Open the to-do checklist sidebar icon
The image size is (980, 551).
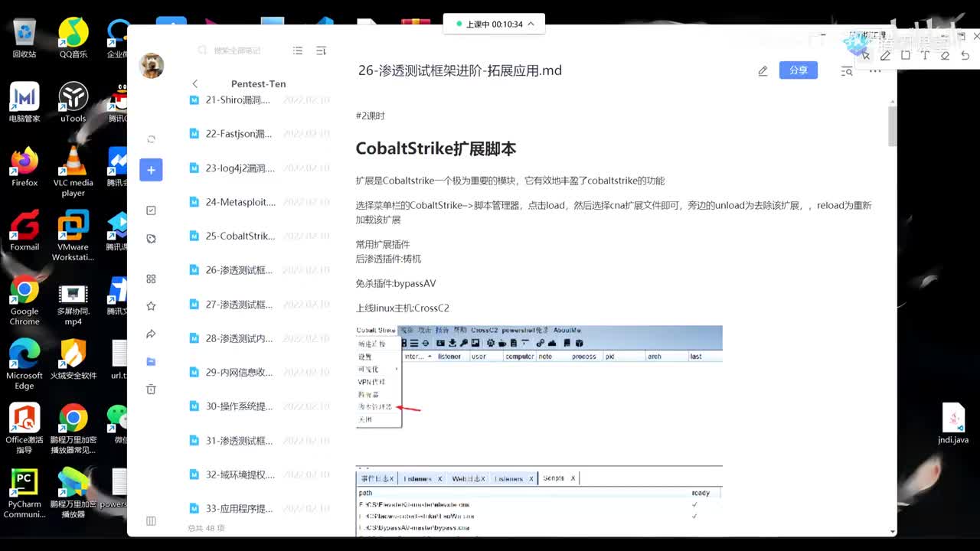point(151,210)
